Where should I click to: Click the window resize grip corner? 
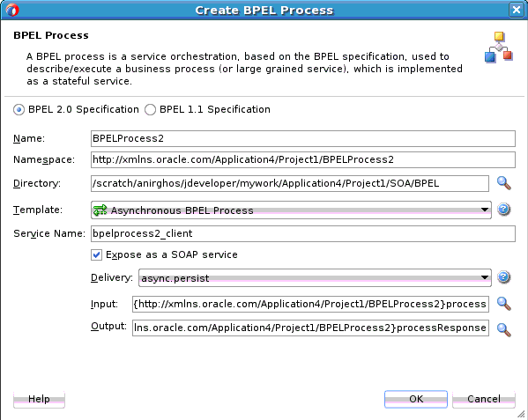click(521, 414)
